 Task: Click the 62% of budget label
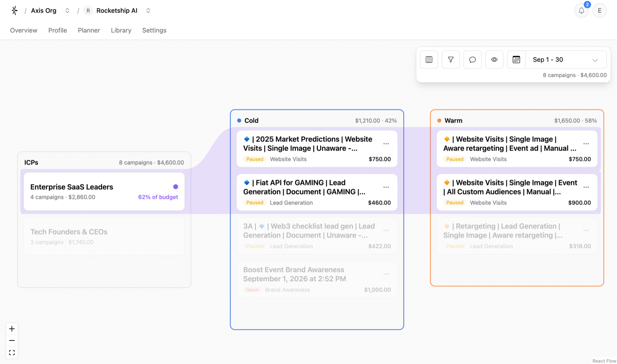pyautogui.click(x=158, y=197)
